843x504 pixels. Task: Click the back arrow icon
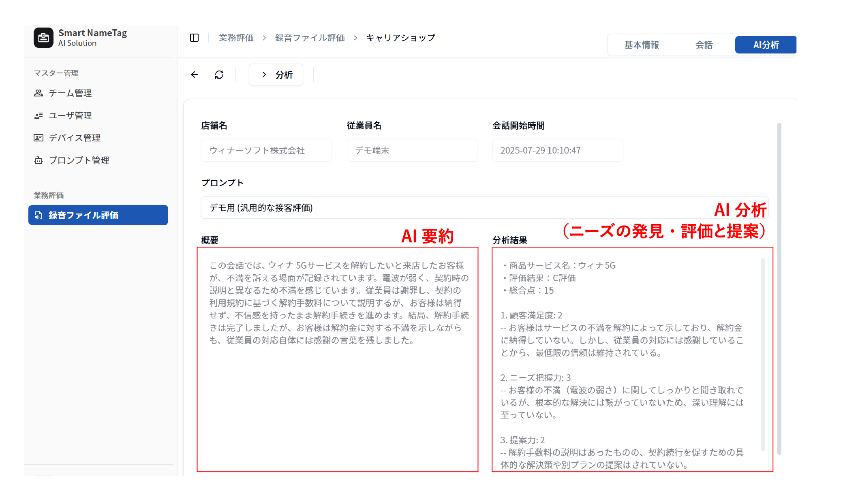click(x=195, y=75)
